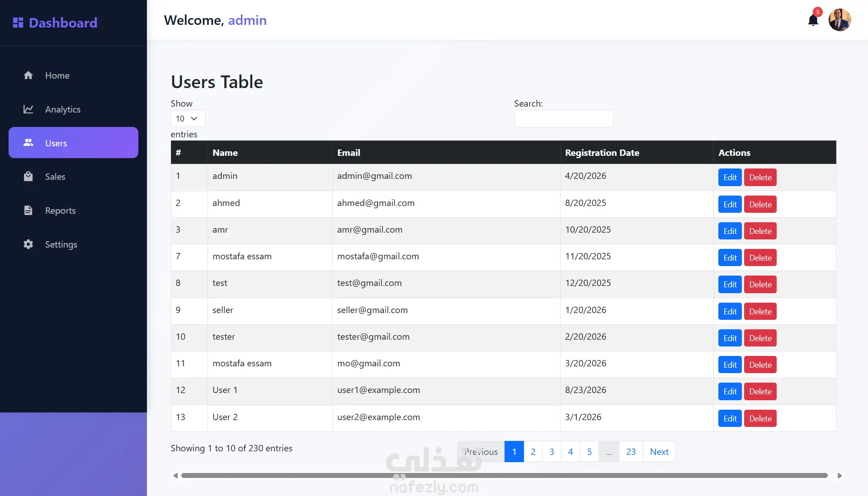This screenshot has height=496, width=868.
Task: Click the 10/20/2025 registration date cell
Action: click(x=637, y=231)
